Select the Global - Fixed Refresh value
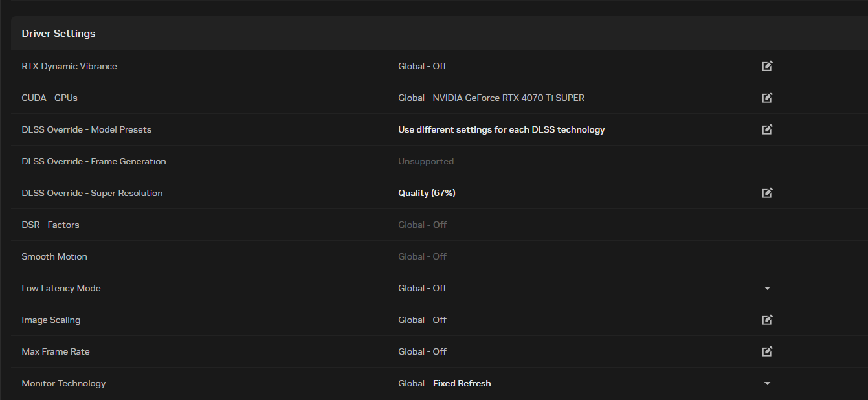The width and height of the screenshot is (868, 400). [445, 383]
